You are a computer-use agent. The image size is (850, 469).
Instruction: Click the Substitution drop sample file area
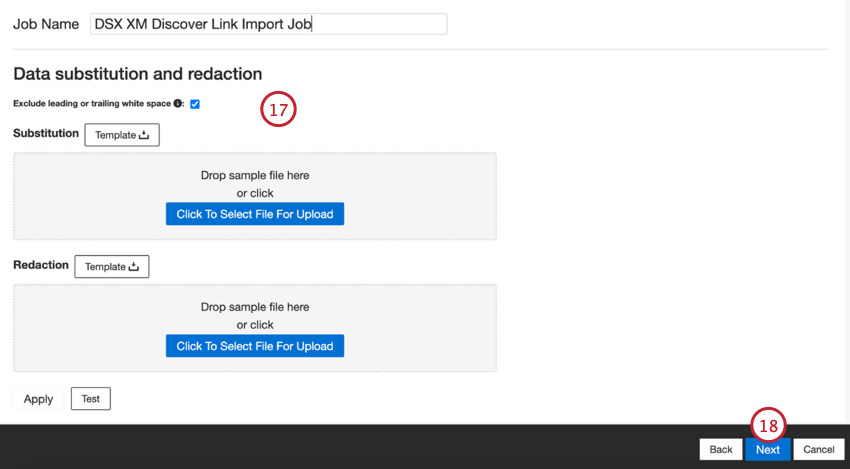255,196
